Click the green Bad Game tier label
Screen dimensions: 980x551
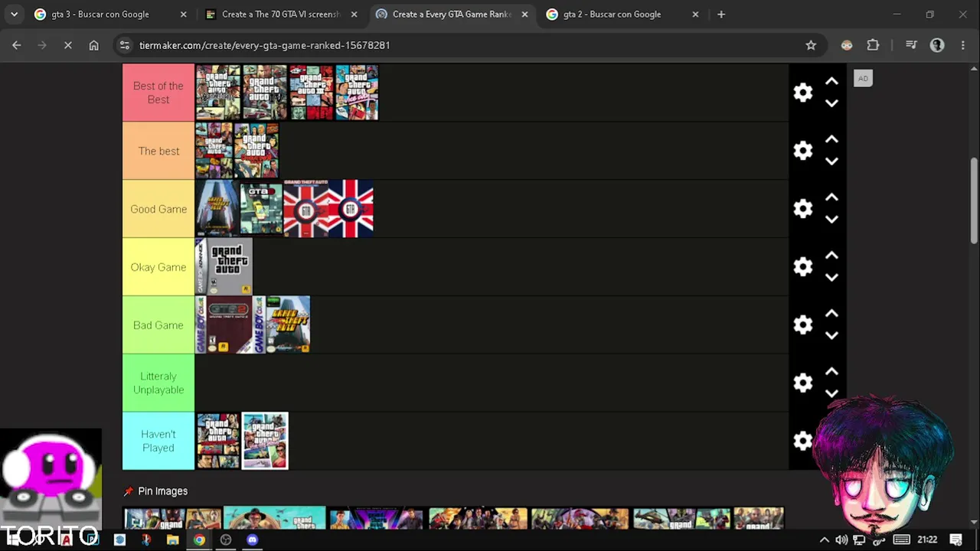click(158, 325)
